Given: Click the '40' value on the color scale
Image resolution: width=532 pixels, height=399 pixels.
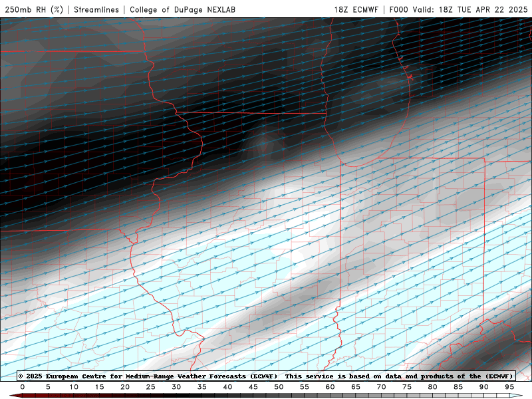Looking at the screenshot, I should pos(227,387).
